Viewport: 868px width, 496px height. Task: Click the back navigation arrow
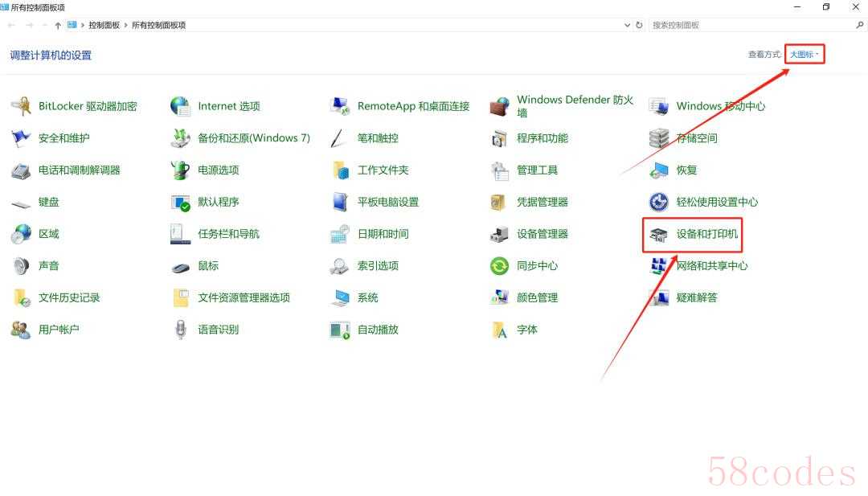pos(11,25)
